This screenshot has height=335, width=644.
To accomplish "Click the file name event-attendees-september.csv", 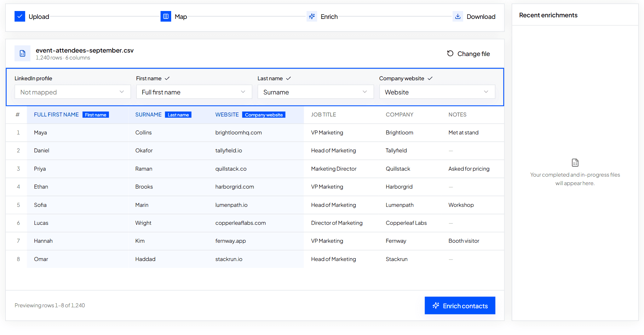I will click(x=85, y=50).
